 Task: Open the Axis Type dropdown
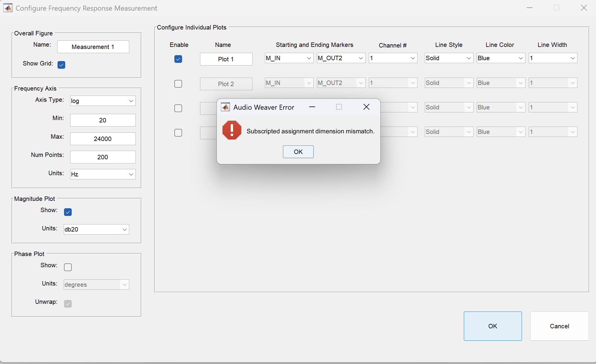[102, 101]
